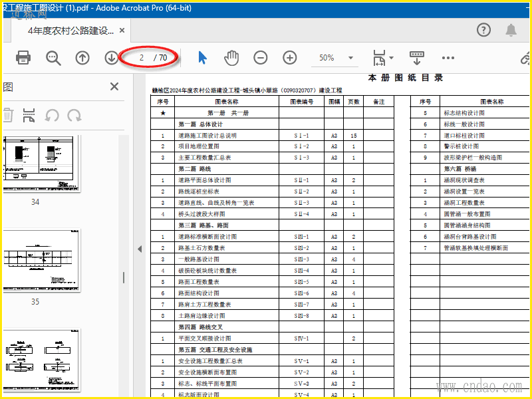Click row 涵洞台背路基设计图
Viewport: 532px width, 399px height.
(470, 237)
